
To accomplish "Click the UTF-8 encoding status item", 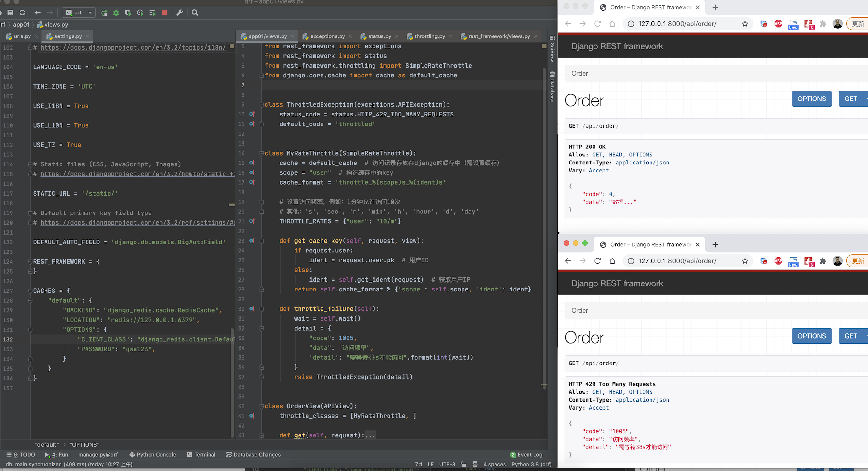I will point(447,464).
